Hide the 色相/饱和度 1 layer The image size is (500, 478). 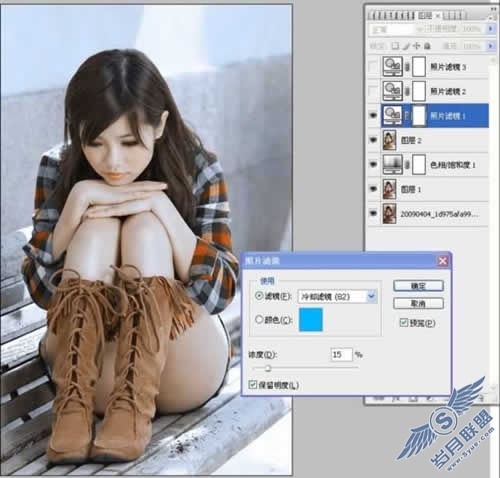[x=373, y=164]
